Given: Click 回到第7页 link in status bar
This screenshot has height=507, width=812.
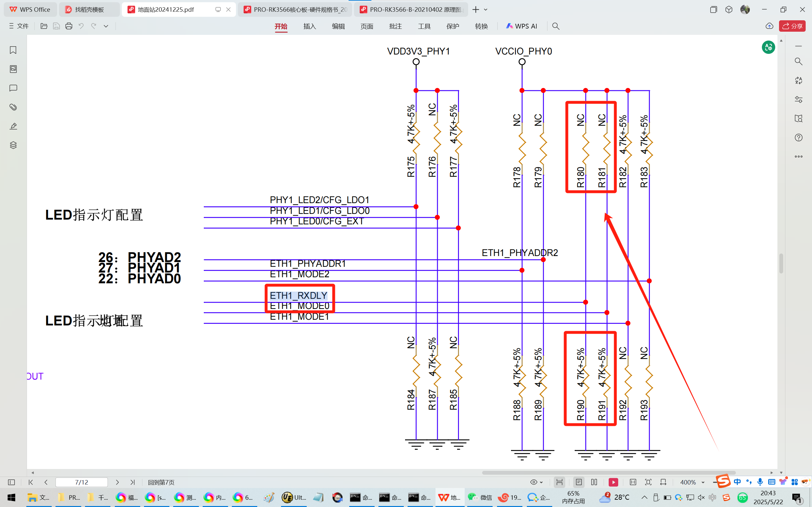Looking at the screenshot, I should pos(161,482).
